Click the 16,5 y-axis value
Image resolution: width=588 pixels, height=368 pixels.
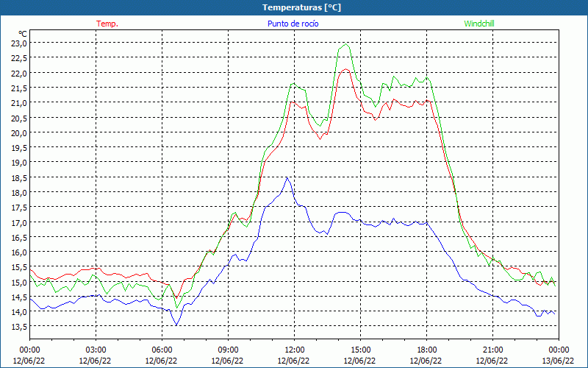pos(19,237)
